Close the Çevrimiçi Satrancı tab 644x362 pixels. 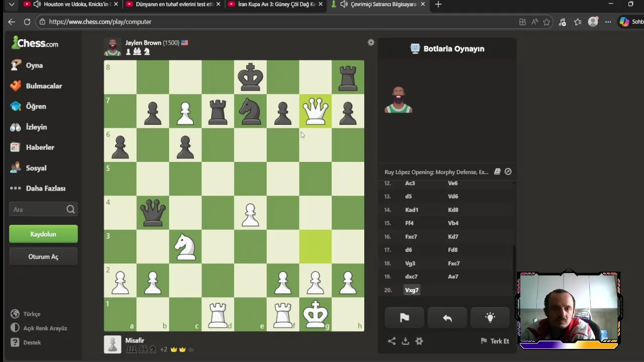423,5
